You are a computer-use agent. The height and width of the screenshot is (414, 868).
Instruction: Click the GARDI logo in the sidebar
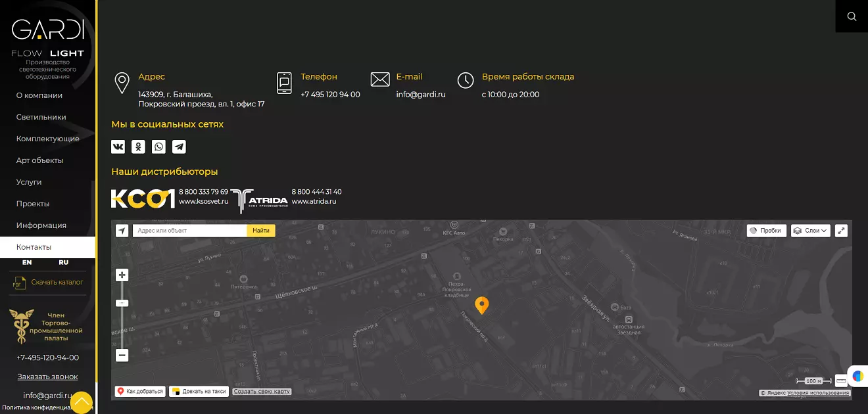(x=48, y=30)
